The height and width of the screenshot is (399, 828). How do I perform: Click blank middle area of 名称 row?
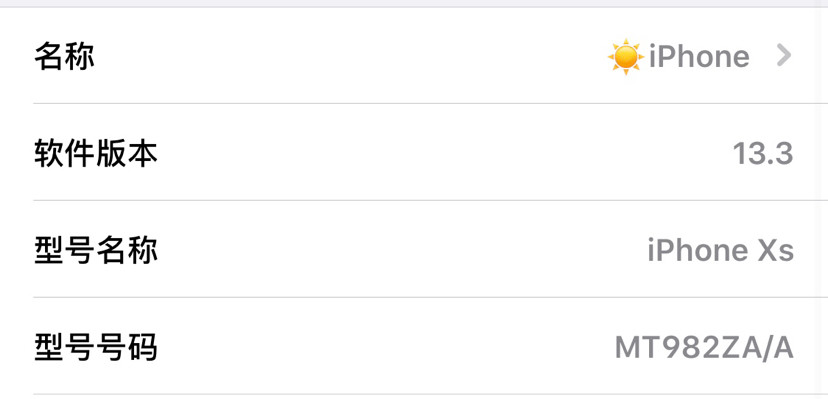[349, 56]
